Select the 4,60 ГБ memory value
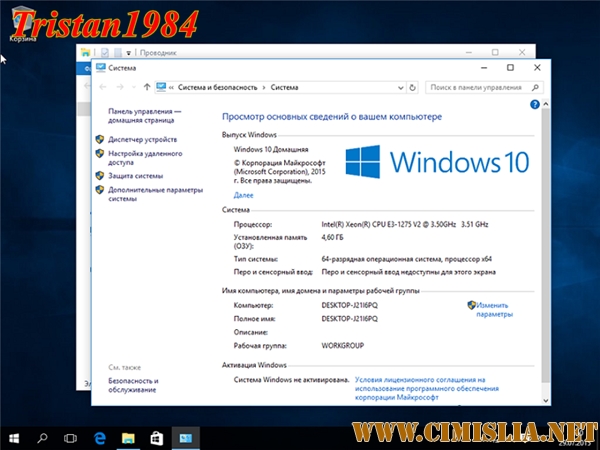The image size is (600, 450). tap(332, 238)
